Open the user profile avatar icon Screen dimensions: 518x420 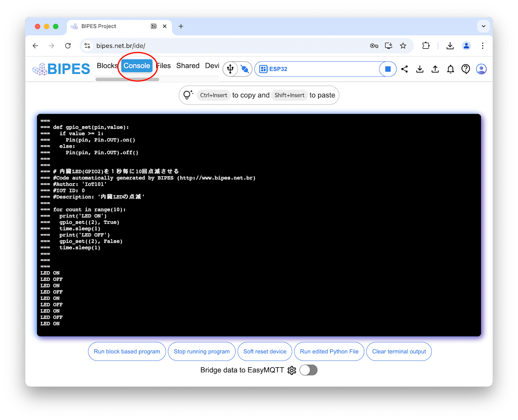[481, 69]
